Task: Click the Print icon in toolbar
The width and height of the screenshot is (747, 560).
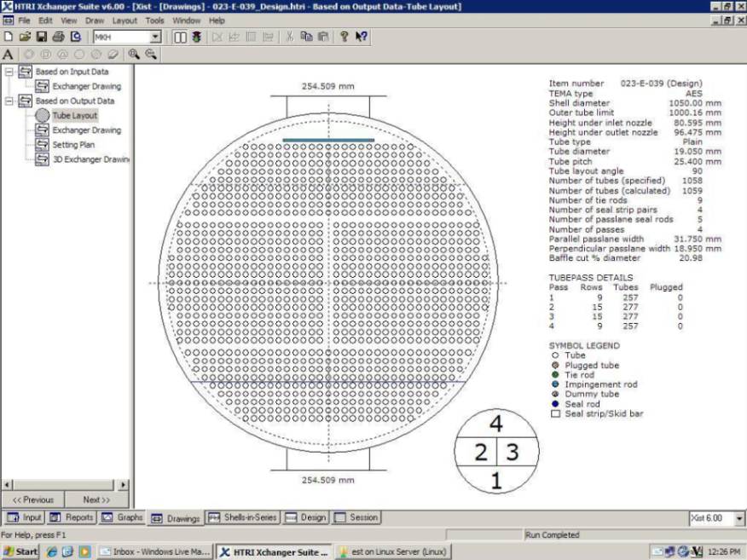Action: [x=58, y=37]
